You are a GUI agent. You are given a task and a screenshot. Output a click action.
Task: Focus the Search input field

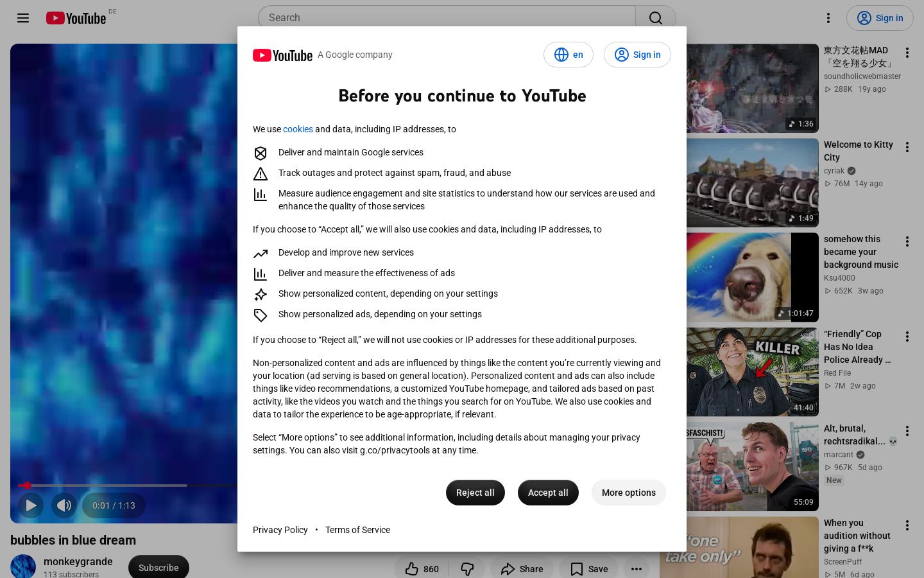(447, 18)
